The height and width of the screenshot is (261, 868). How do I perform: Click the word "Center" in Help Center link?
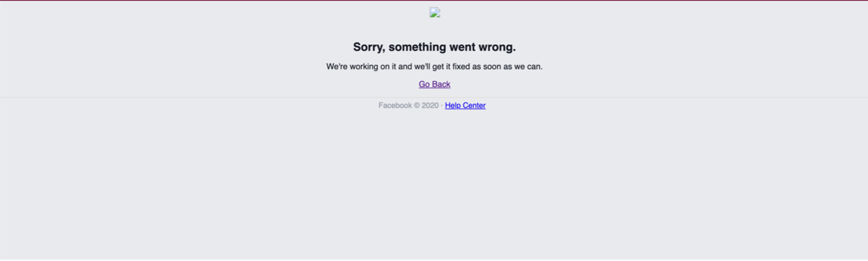click(x=473, y=106)
